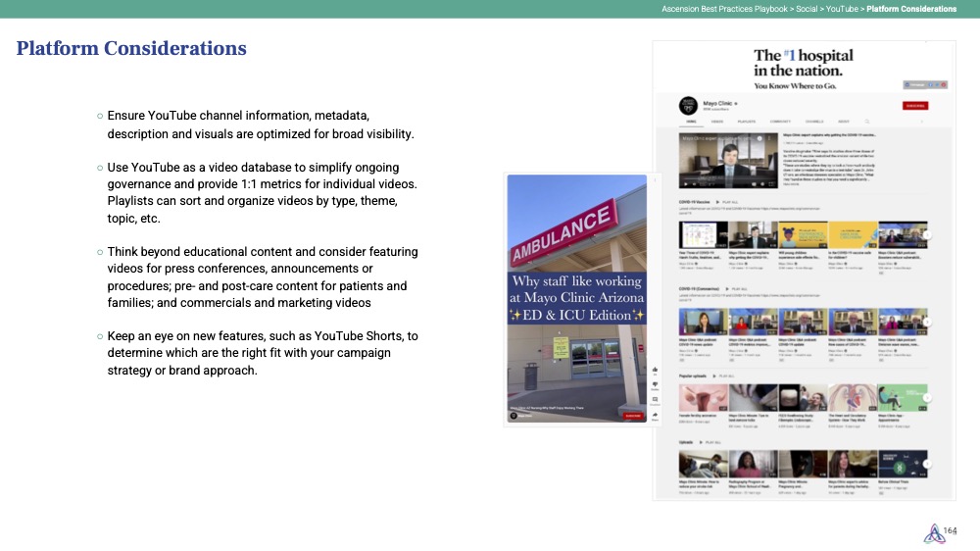Screen dimensions: 980x551
Task: Open the female fertility animation video thumbnail
Action: click(x=702, y=396)
